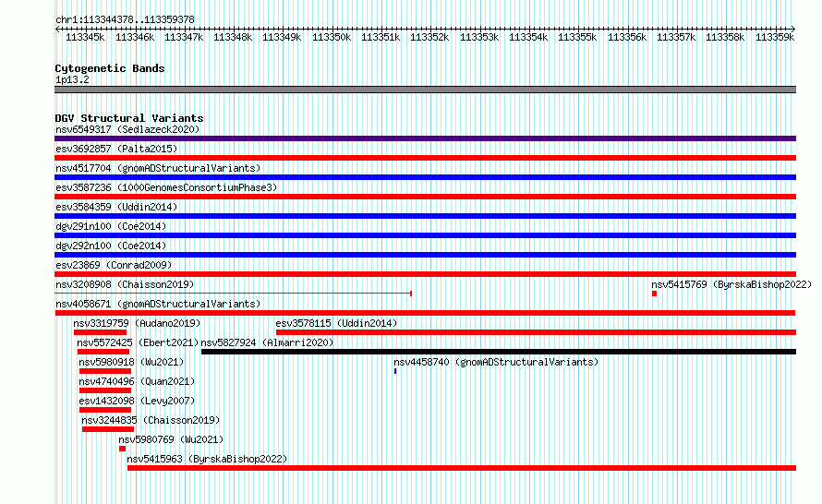Click the DGV Structural Variants track title
This screenshot has width=822, height=504.
(129, 118)
